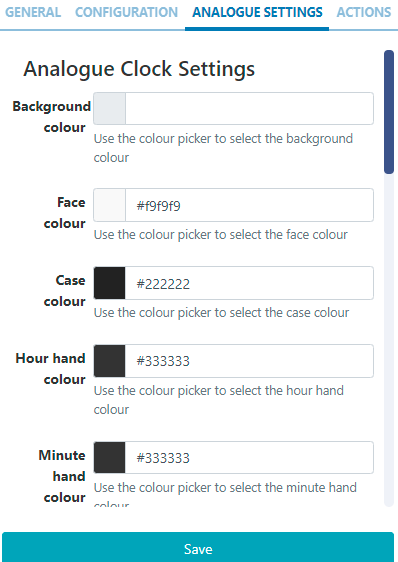Open the Minute hand colour swatch

click(109, 458)
